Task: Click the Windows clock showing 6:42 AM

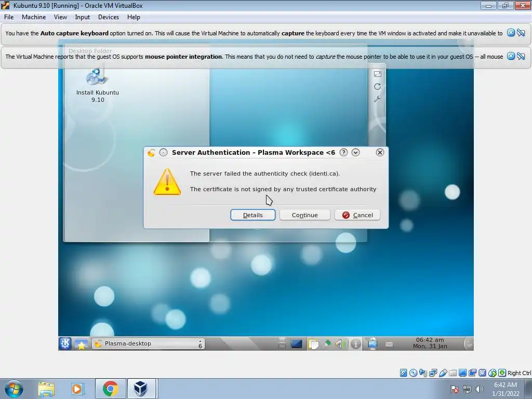Action: pyautogui.click(x=506, y=389)
